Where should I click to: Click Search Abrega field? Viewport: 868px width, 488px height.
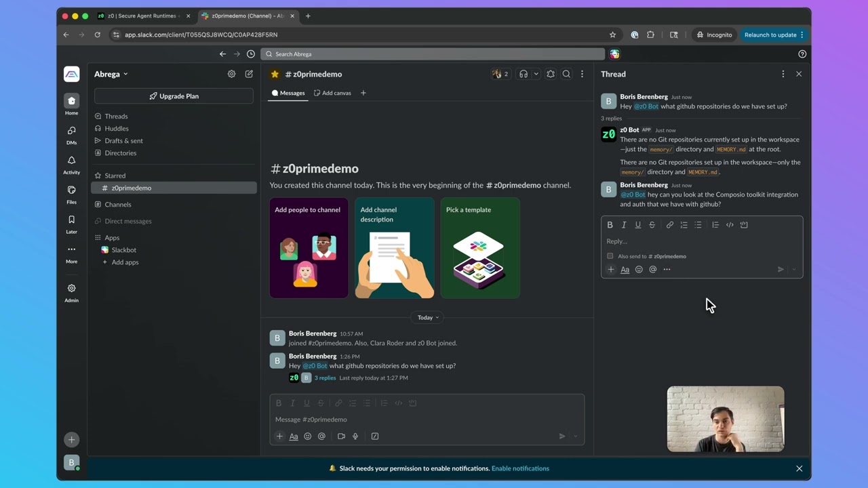click(433, 54)
